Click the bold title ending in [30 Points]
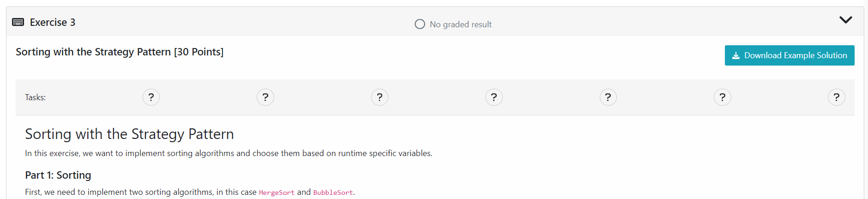The height and width of the screenshot is (199, 868). click(x=120, y=52)
